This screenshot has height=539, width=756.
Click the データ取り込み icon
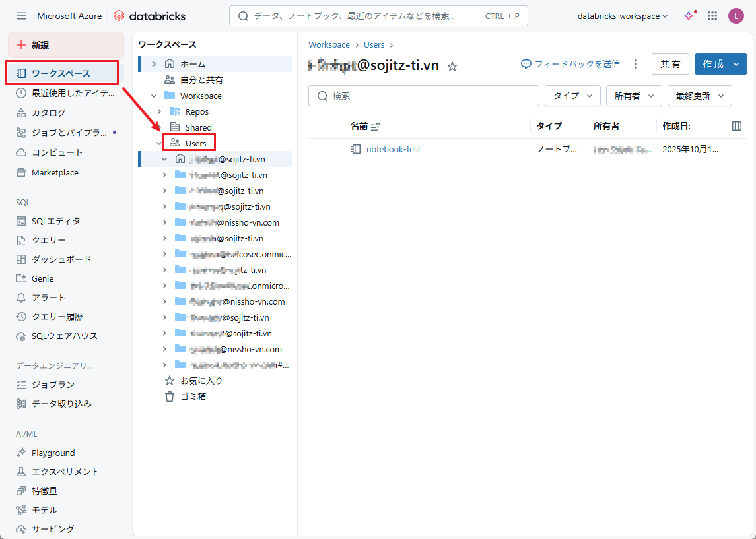tap(20, 404)
